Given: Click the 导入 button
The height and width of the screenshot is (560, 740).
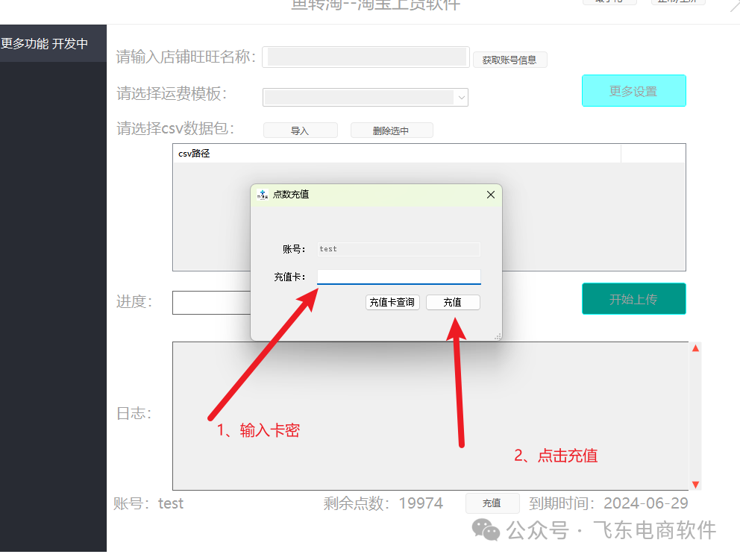Looking at the screenshot, I should (x=300, y=130).
